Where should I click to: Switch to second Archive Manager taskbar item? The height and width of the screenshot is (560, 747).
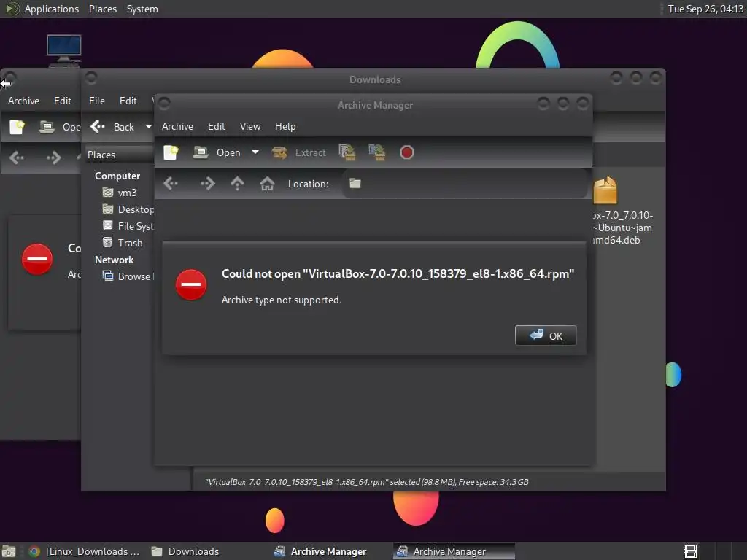454,551
